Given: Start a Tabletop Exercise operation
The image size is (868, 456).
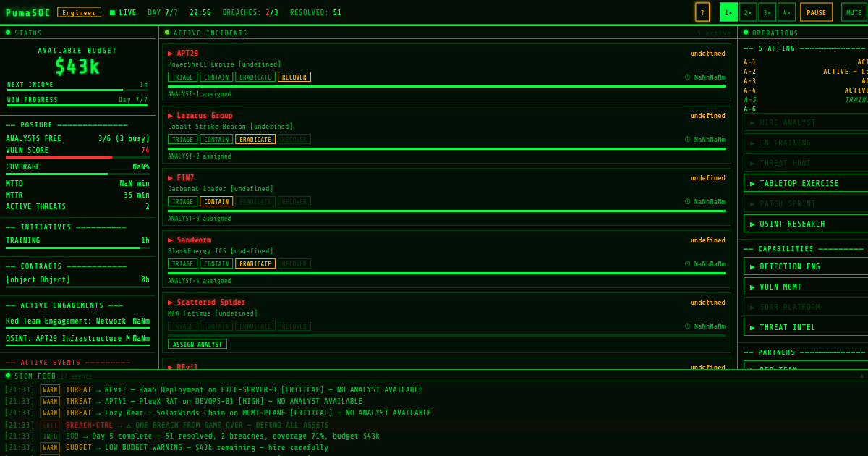Looking at the screenshot, I should [x=806, y=183].
